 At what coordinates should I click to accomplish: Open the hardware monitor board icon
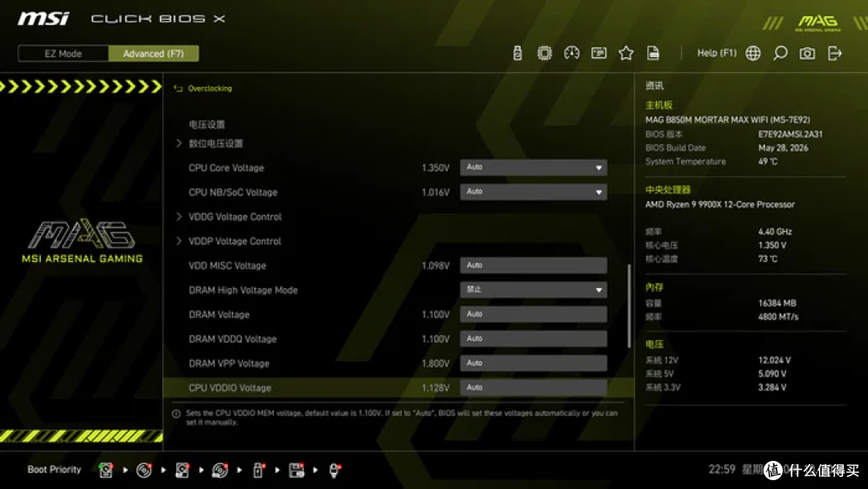599,53
